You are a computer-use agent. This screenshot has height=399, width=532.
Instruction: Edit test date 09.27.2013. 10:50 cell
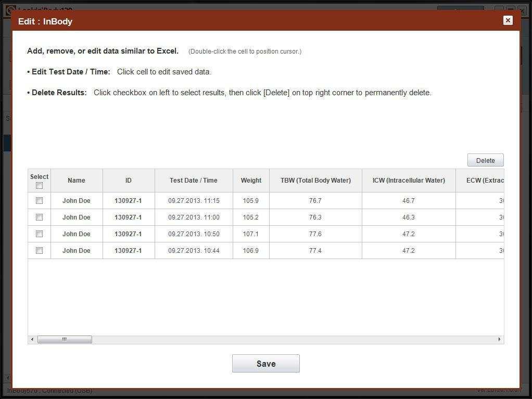pyautogui.click(x=194, y=234)
